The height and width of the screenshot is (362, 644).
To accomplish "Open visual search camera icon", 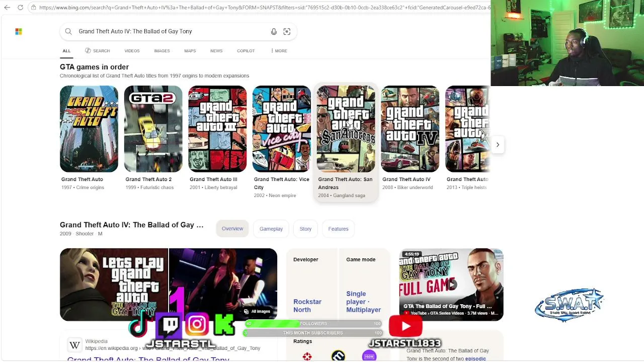I will [287, 32].
